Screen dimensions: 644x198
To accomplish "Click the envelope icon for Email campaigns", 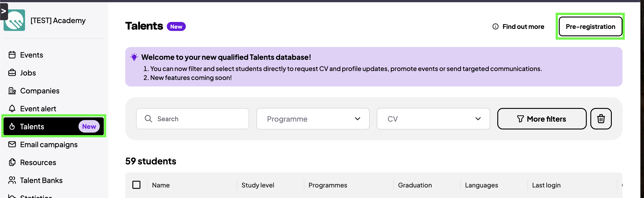I will (x=12, y=144).
